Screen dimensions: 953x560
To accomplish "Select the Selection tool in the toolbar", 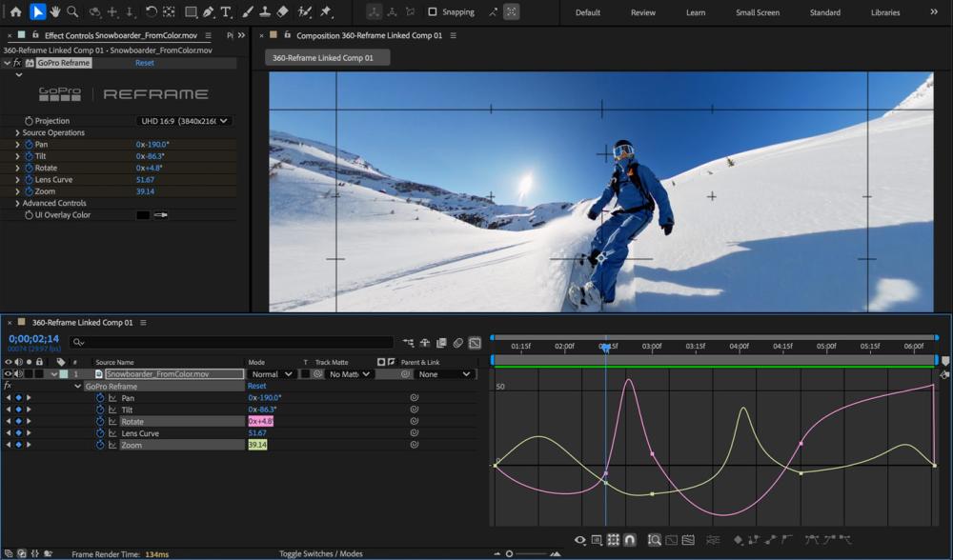I will (x=36, y=12).
